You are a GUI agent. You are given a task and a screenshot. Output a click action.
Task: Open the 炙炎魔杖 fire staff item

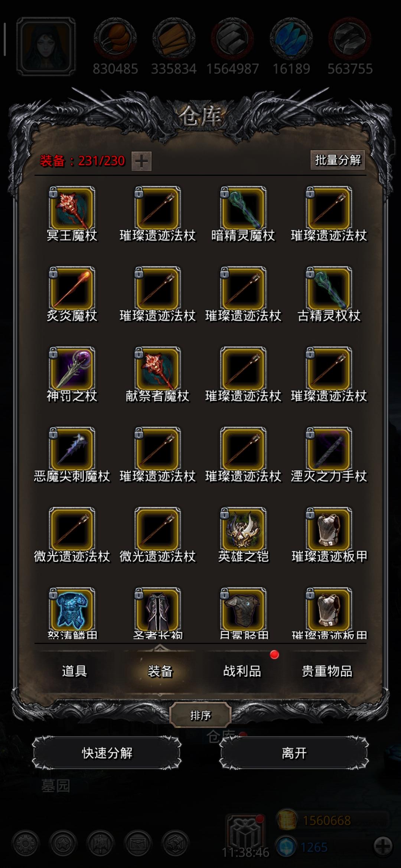pos(72,289)
